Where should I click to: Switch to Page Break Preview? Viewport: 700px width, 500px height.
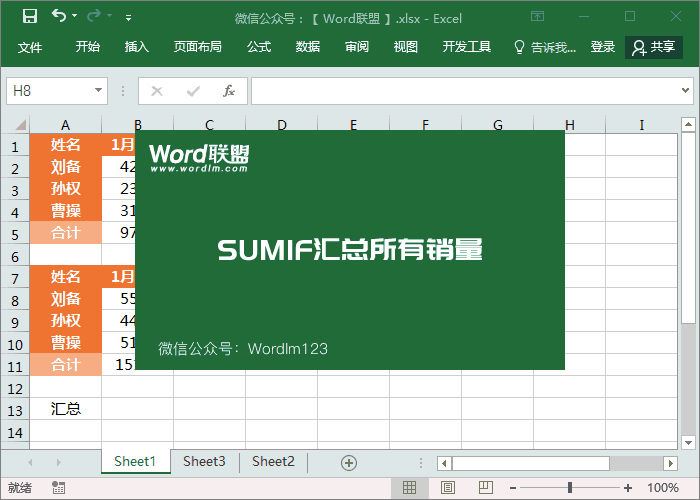(486, 487)
